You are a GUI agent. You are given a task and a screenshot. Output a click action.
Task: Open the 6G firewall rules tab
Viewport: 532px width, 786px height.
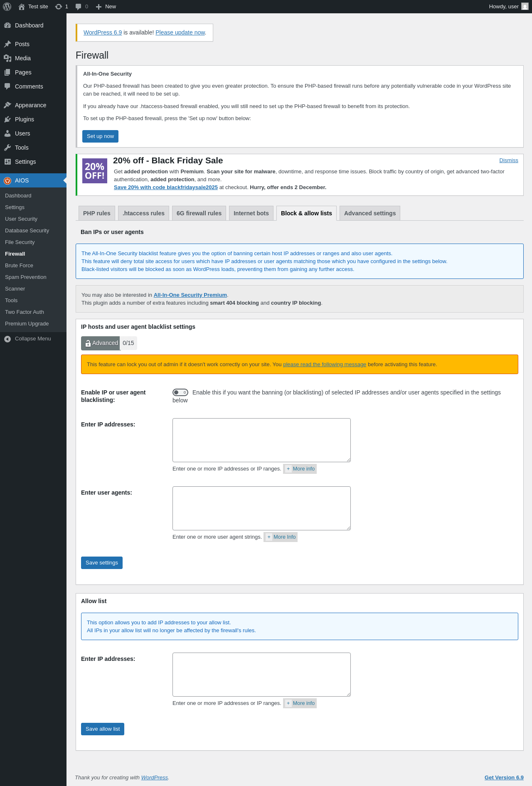pyautogui.click(x=199, y=213)
